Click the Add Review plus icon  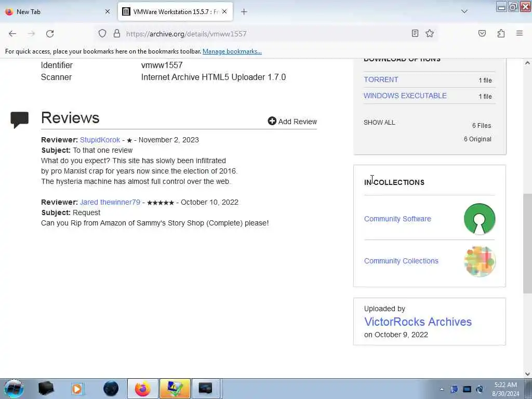point(272,121)
